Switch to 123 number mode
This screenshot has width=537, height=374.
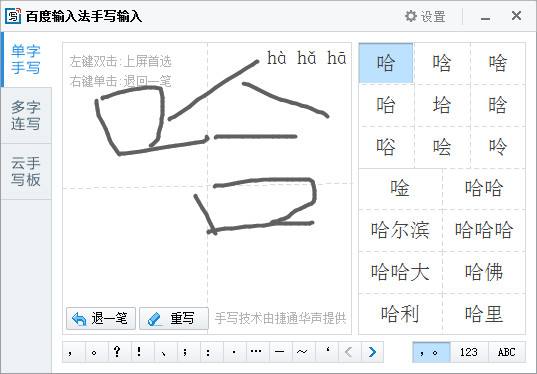(469, 352)
